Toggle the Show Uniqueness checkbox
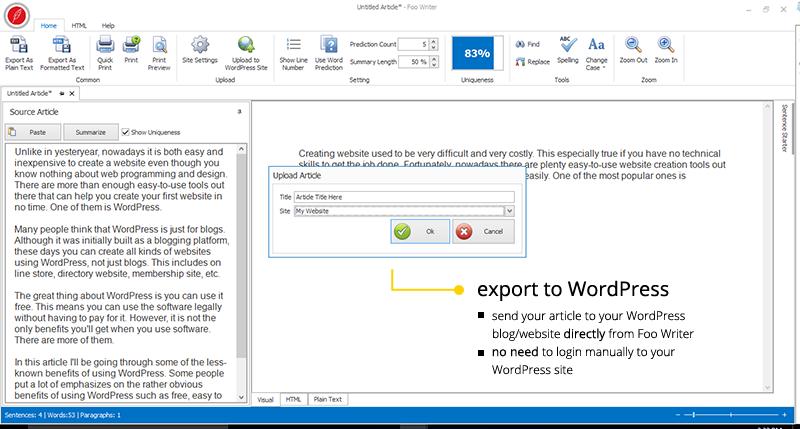 tap(126, 132)
